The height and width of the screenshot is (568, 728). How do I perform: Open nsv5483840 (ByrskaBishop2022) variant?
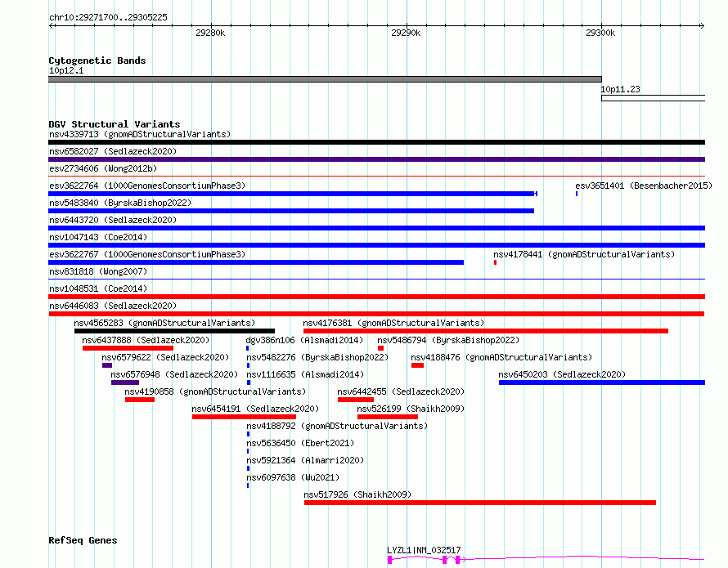click(120, 203)
